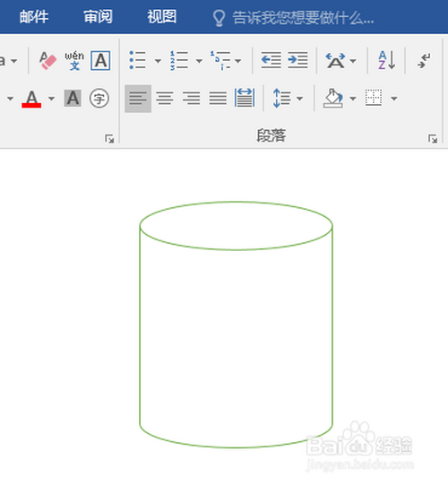This screenshot has width=448, height=486.
Task: Apply numbered list formatting
Action: point(179,60)
